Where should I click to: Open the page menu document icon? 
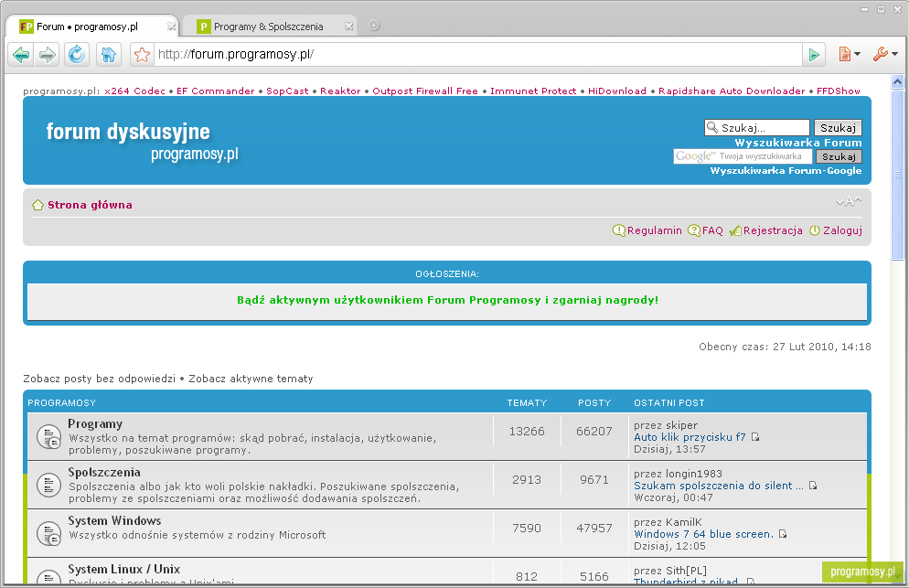850,54
